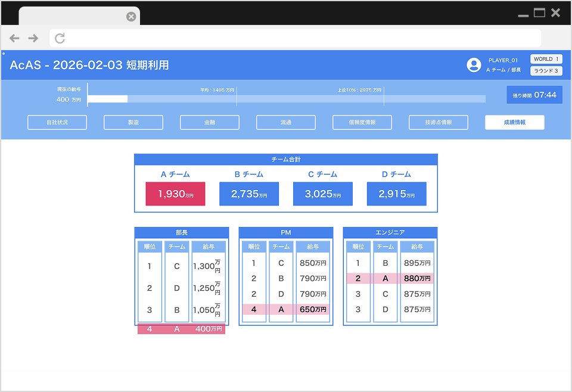Switch to the 製造 tab
This screenshot has width=572, height=392.
coord(133,122)
